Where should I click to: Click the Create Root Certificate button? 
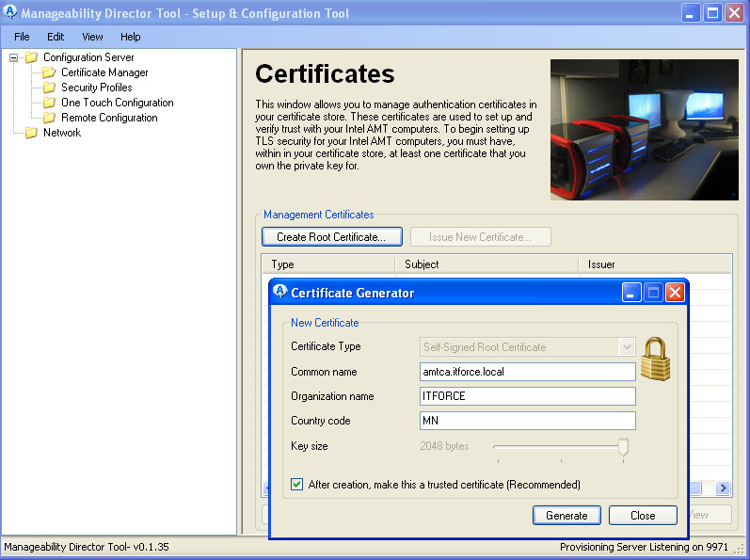tap(332, 237)
